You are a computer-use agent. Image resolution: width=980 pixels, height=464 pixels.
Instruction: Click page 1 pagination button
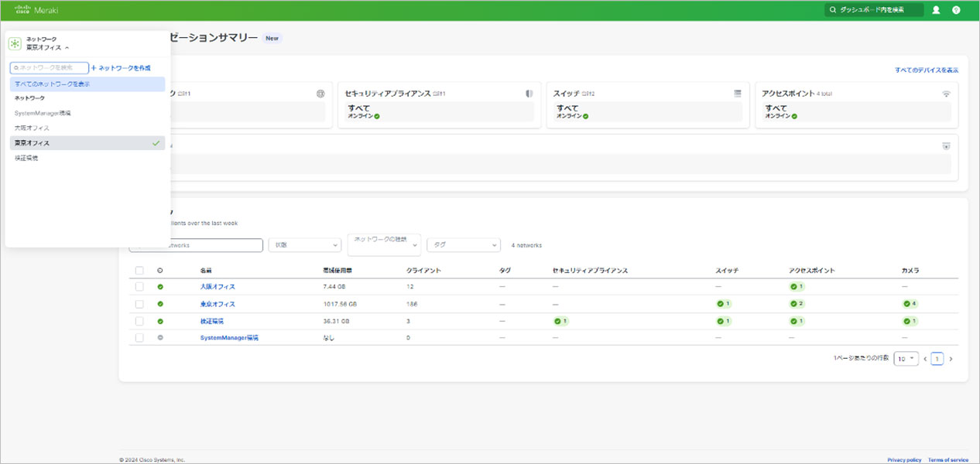point(937,359)
